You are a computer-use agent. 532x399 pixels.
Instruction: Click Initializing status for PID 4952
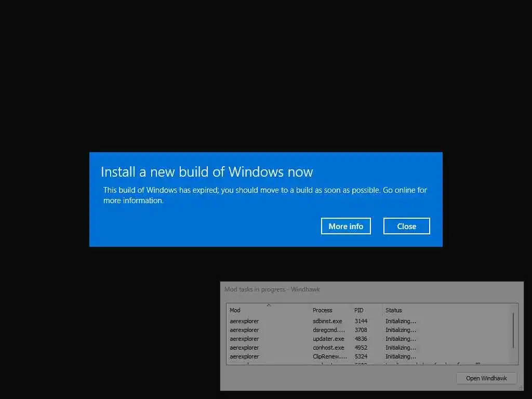[x=401, y=348]
